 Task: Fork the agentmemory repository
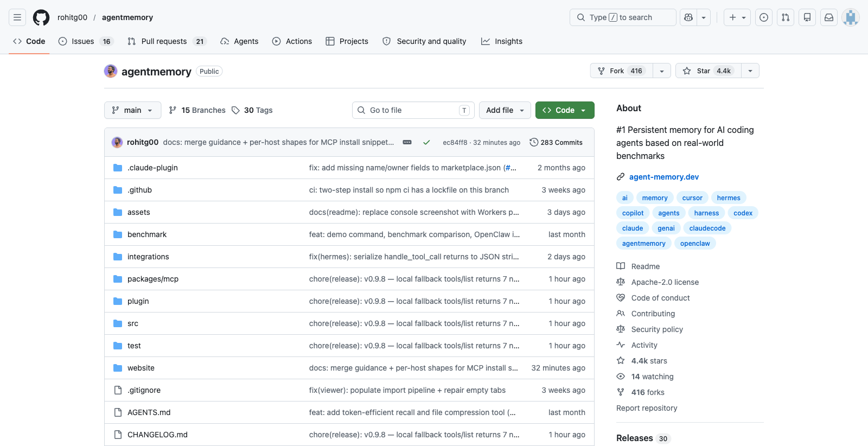tap(621, 71)
